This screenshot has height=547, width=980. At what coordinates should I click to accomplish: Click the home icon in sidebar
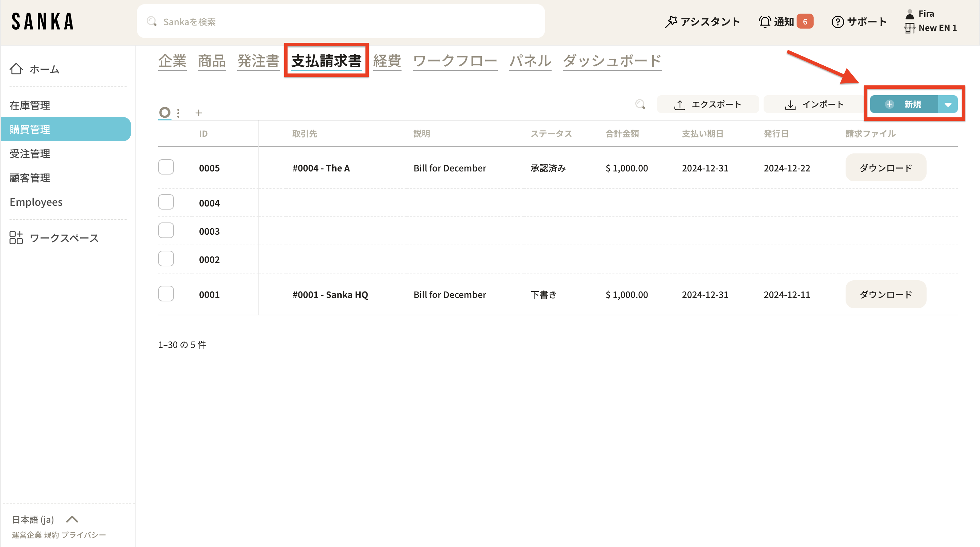click(16, 69)
